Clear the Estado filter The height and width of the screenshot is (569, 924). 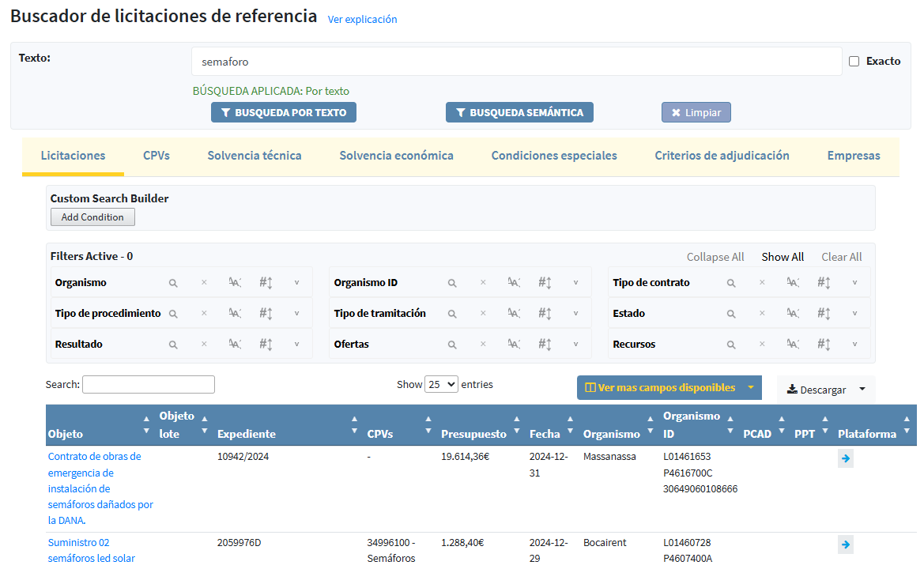point(762,314)
